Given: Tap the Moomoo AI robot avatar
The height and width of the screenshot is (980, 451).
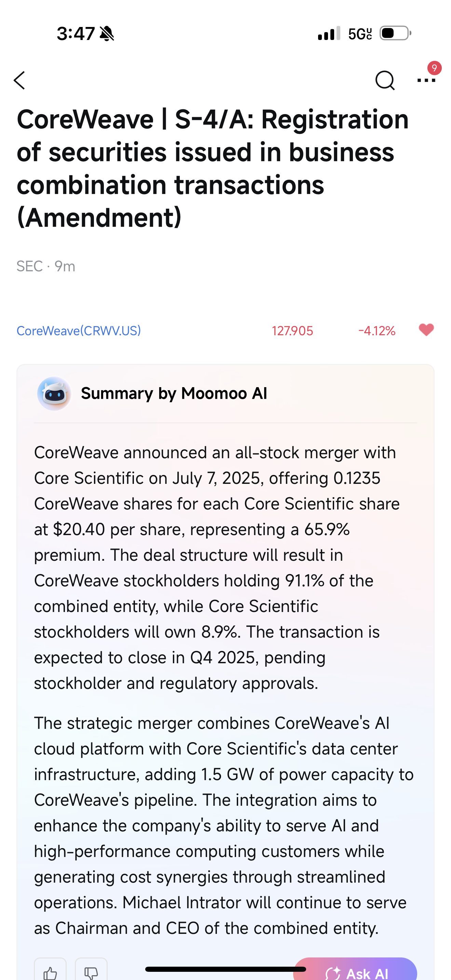Looking at the screenshot, I should [x=54, y=393].
